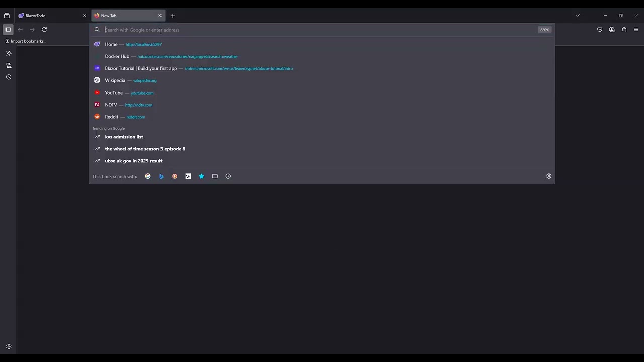This screenshot has height=362, width=644.
Task: Open a new tab with the plus button
Action: 173,16
